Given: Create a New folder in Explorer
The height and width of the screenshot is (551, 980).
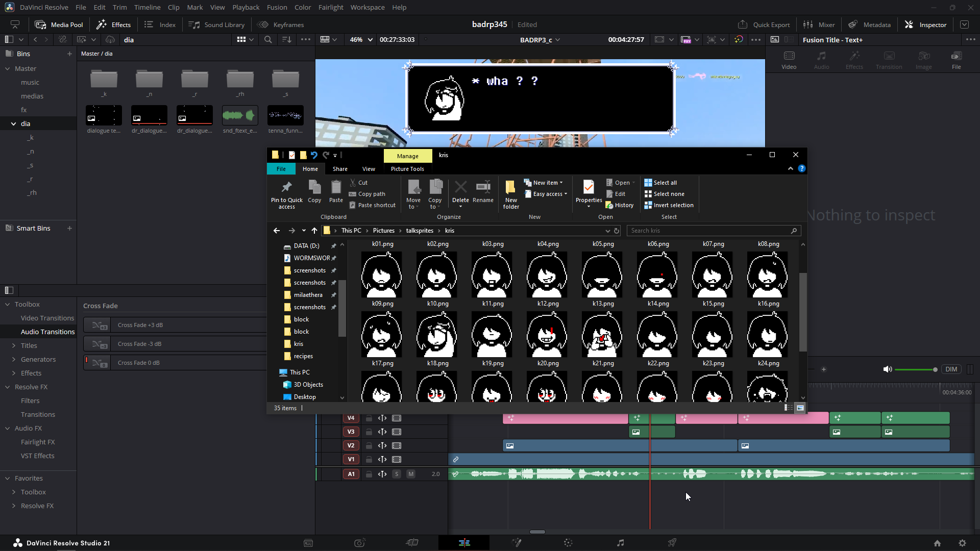Looking at the screenshot, I should pyautogui.click(x=511, y=194).
